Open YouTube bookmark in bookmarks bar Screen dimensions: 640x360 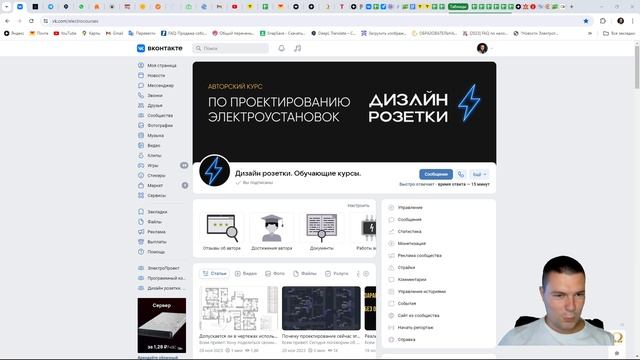click(65, 33)
